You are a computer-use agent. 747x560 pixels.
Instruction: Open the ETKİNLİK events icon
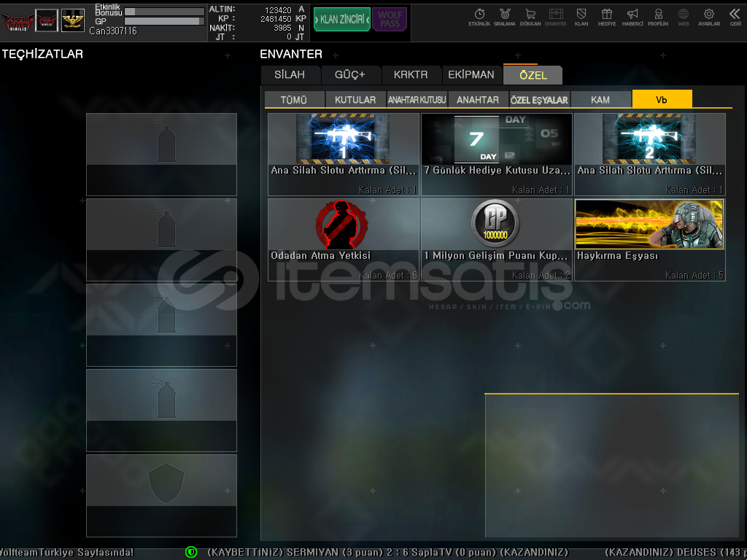479,17
